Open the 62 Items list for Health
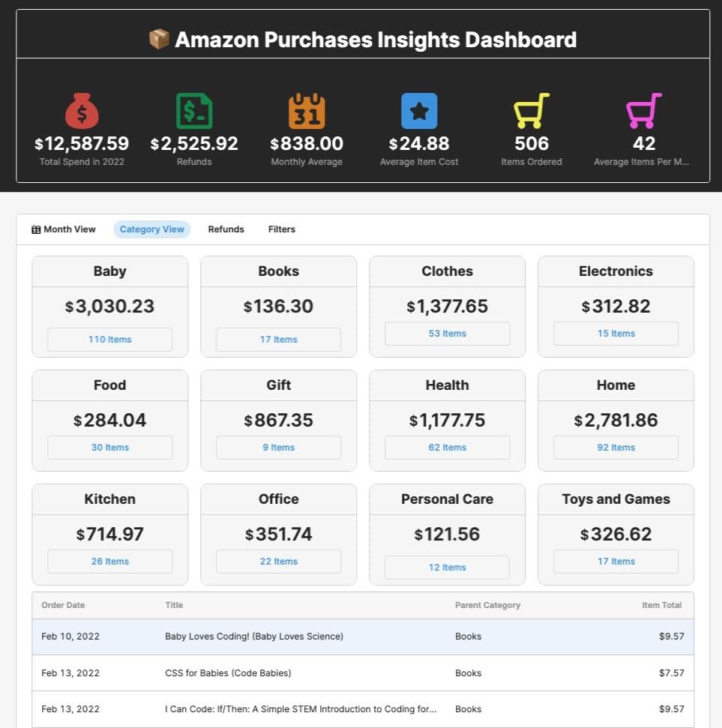 (x=447, y=447)
